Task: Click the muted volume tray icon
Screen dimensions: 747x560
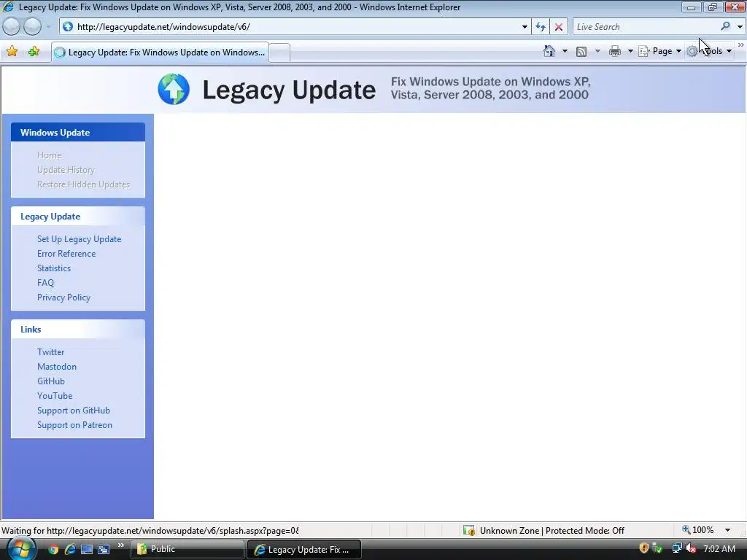Action: click(691, 548)
